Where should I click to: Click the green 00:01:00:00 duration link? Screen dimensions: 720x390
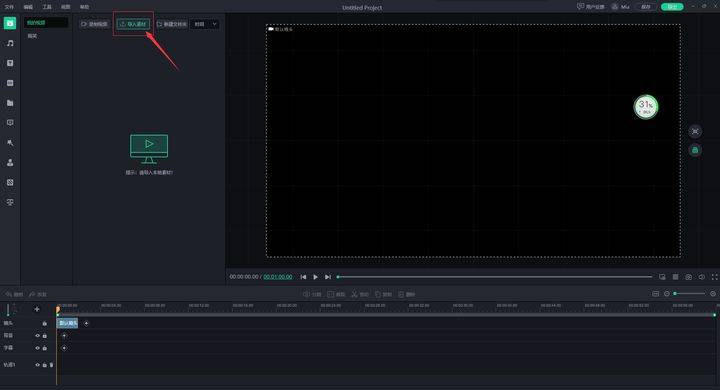(278, 277)
